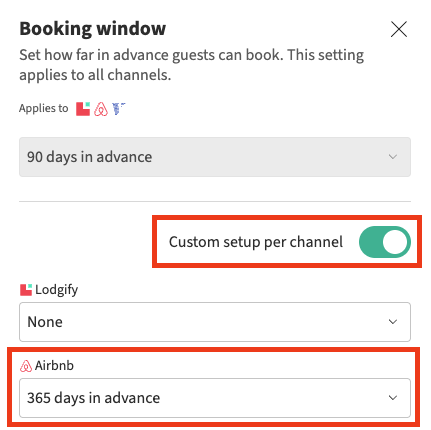Click the Lodgify logo beside Applies to

83,109
